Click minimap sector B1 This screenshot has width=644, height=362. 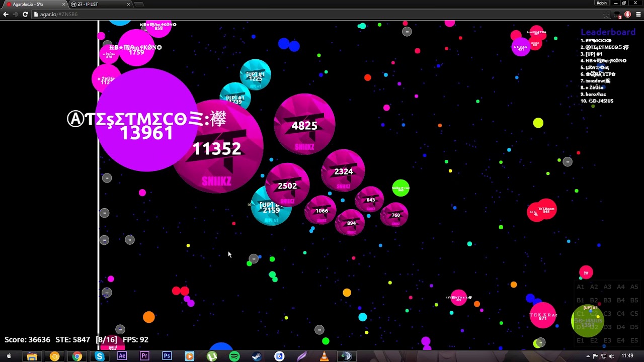click(580, 301)
